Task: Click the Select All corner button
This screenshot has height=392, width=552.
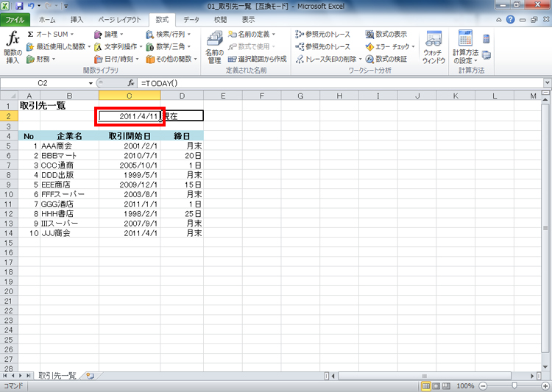Action: (x=9, y=96)
